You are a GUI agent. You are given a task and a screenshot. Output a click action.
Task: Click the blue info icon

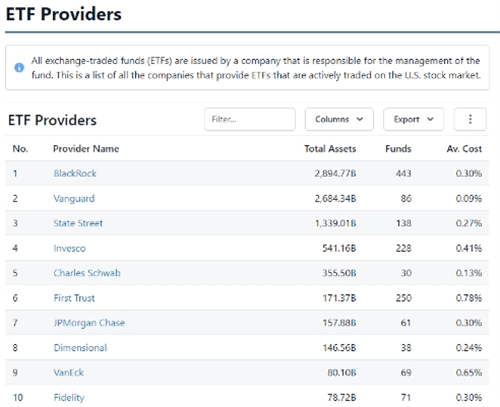pos(19,67)
